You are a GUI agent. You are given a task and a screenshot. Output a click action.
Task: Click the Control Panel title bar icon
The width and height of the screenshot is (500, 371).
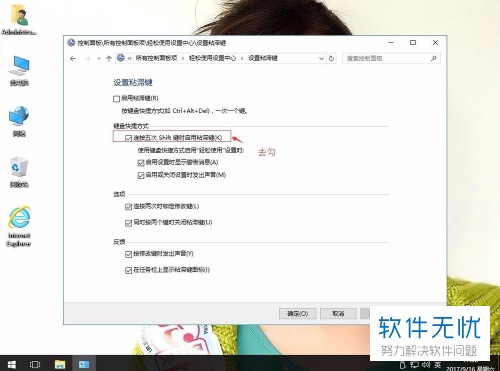(71, 43)
